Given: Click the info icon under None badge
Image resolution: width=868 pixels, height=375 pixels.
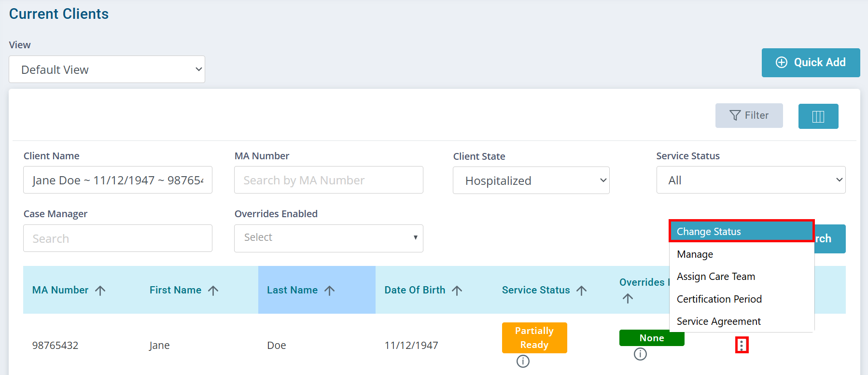Looking at the screenshot, I should click(x=640, y=354).
